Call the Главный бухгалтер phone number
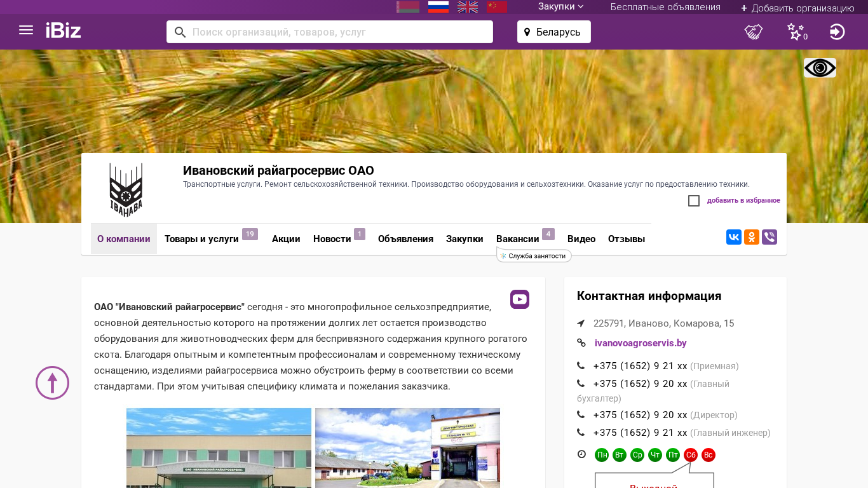The height and width of the screenshot is (488, 868). pyautogui.click(x=640, y=384)
